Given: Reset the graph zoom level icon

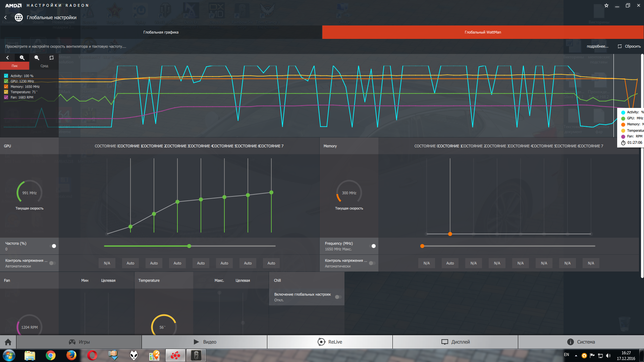Looking at the screenshot, I should (51, 58).
